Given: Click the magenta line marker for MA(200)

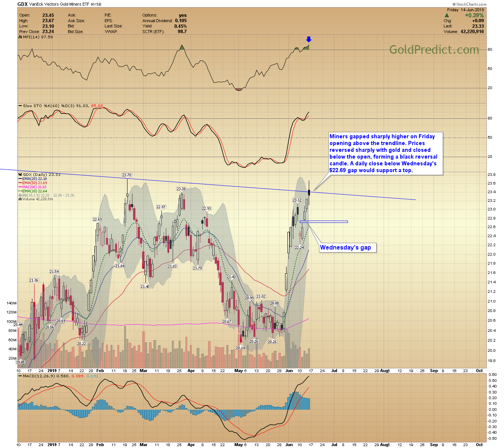Looking at the screenshot, I should coord(20,187).
